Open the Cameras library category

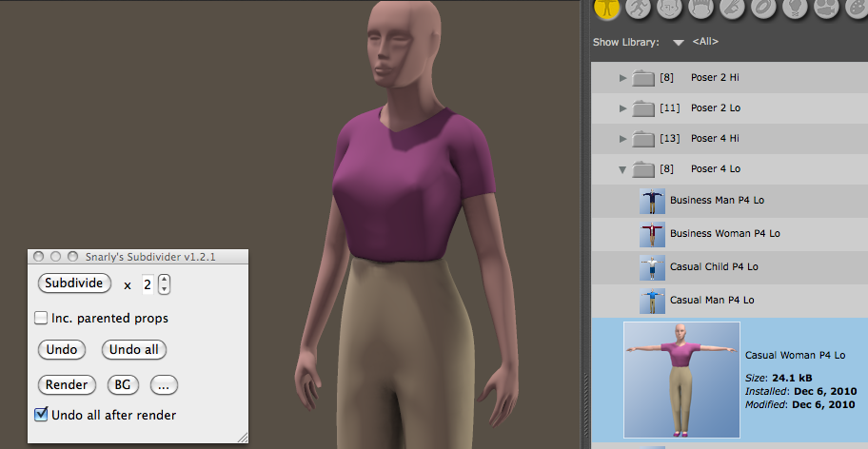tap(827, 8)
